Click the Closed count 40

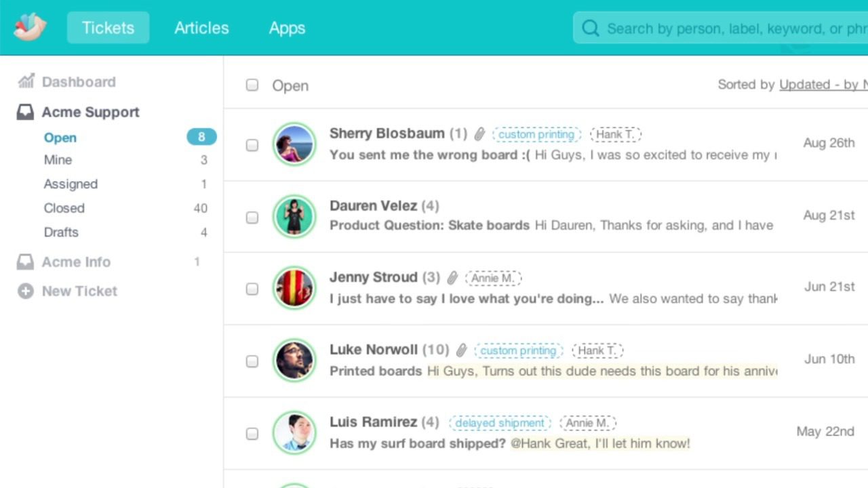(x=200, y=208)
